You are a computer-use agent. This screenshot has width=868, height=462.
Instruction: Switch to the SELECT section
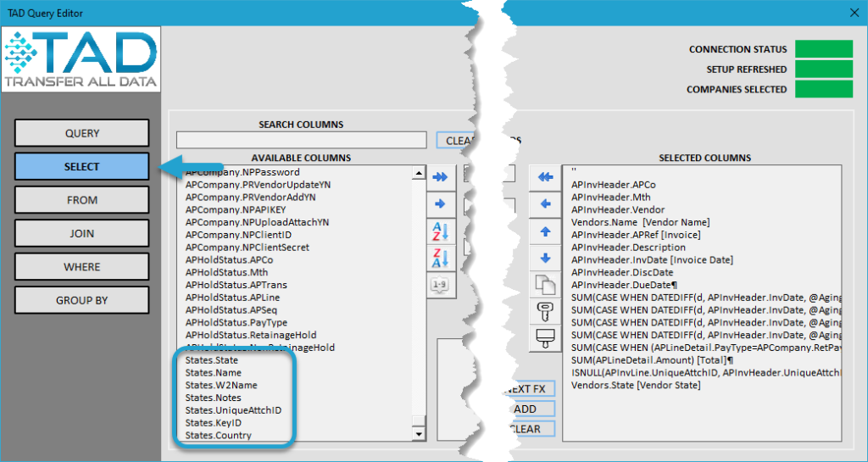[x=82, y=166]
